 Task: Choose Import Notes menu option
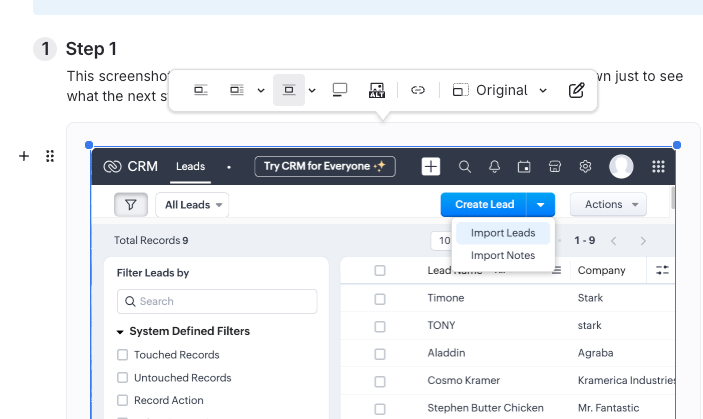(503, 255)
